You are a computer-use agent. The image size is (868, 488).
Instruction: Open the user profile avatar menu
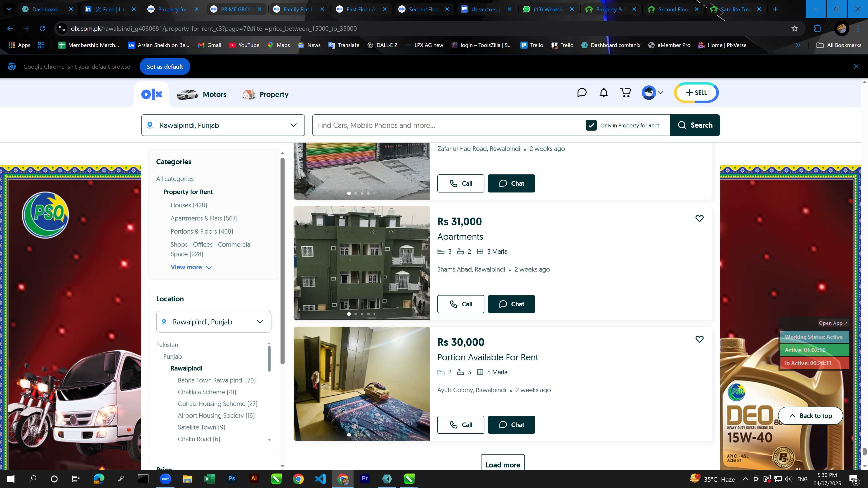pyautogui.click(x=652, y=93)
